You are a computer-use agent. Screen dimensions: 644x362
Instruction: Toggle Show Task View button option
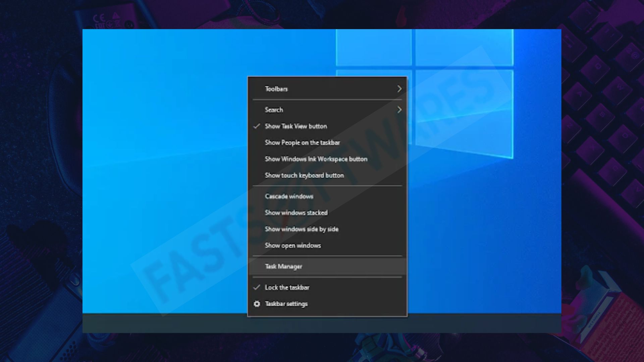[x=327, y=126]
